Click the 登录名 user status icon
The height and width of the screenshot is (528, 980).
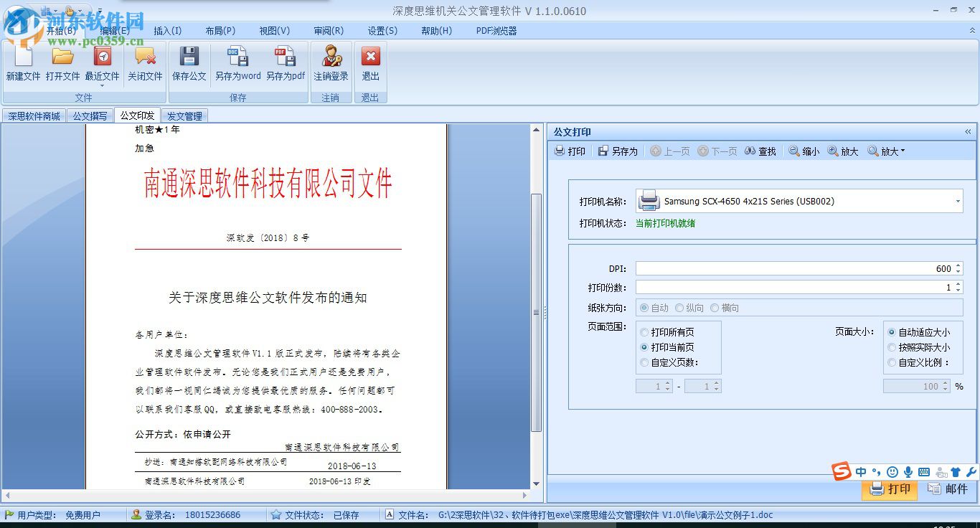tap(136, 514)
